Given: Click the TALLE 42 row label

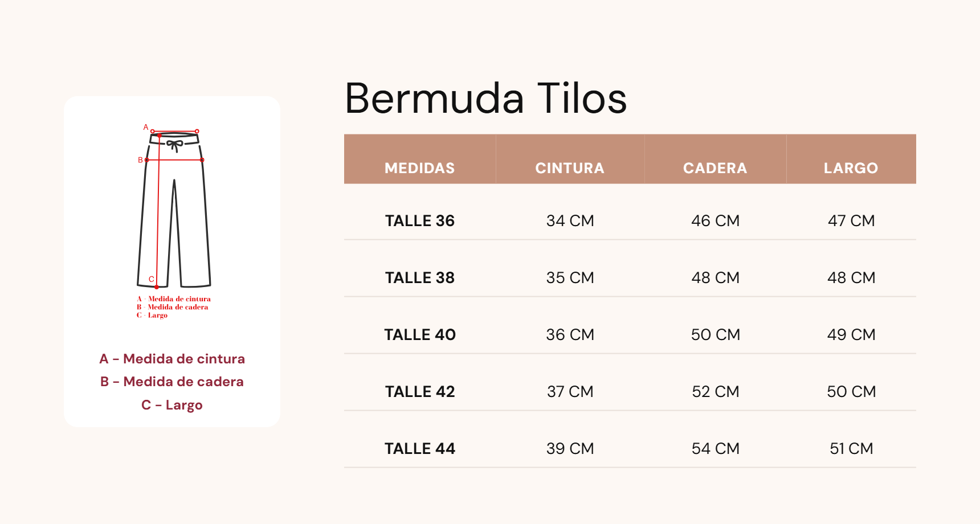Looking at the screenshot, I should (x=419, y=391).
